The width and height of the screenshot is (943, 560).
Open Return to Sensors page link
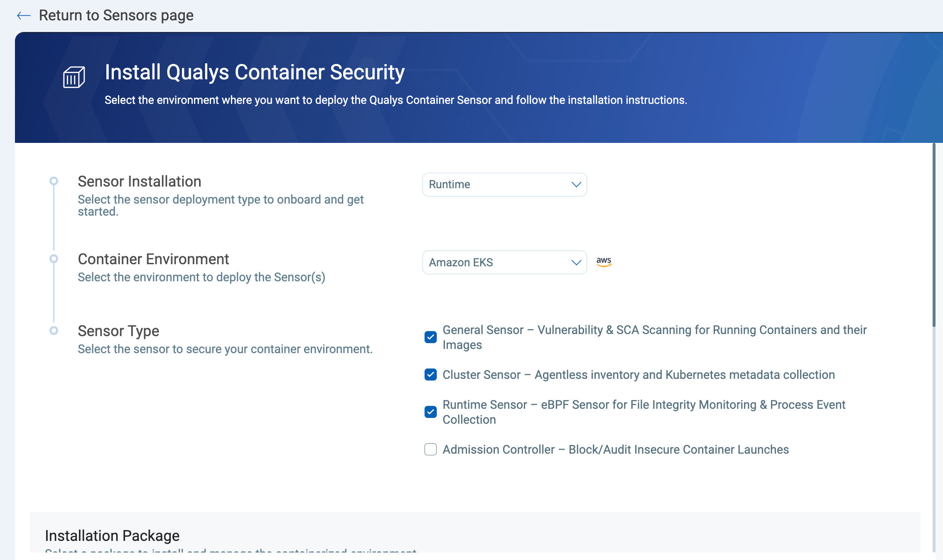116,15
